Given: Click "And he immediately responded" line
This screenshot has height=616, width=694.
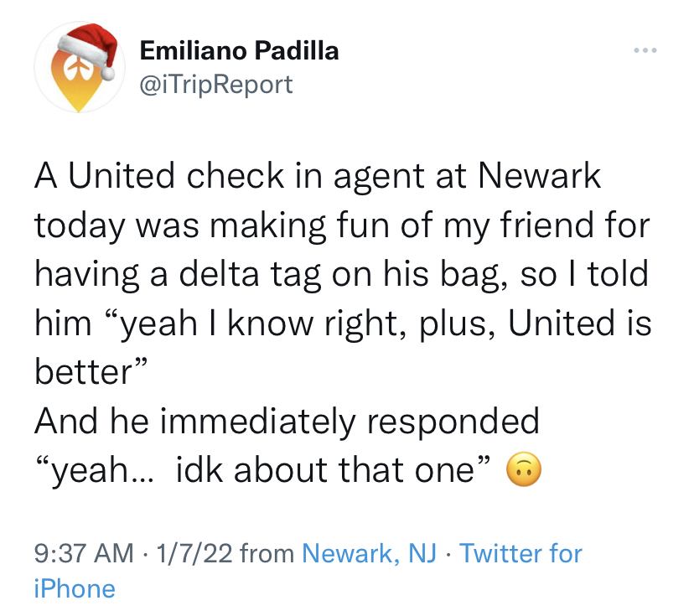Looking at the screenshot, I should pyautogui.click(x=287, y=422).
